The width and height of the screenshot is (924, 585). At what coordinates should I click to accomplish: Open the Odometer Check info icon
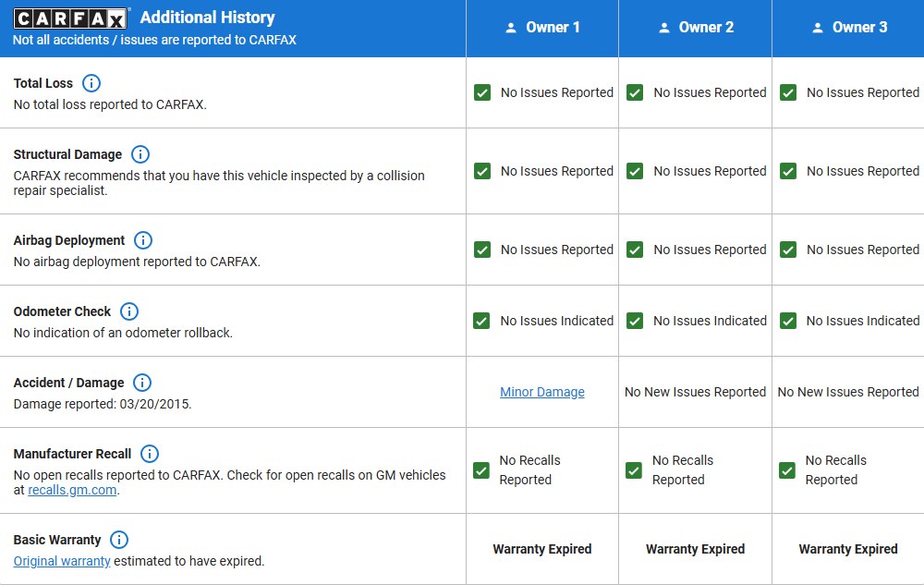coord(129,311)
